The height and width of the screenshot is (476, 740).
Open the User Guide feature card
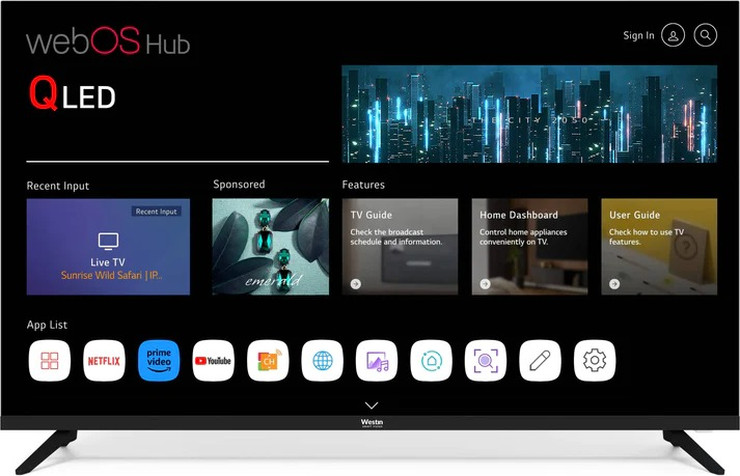(659, 247)
